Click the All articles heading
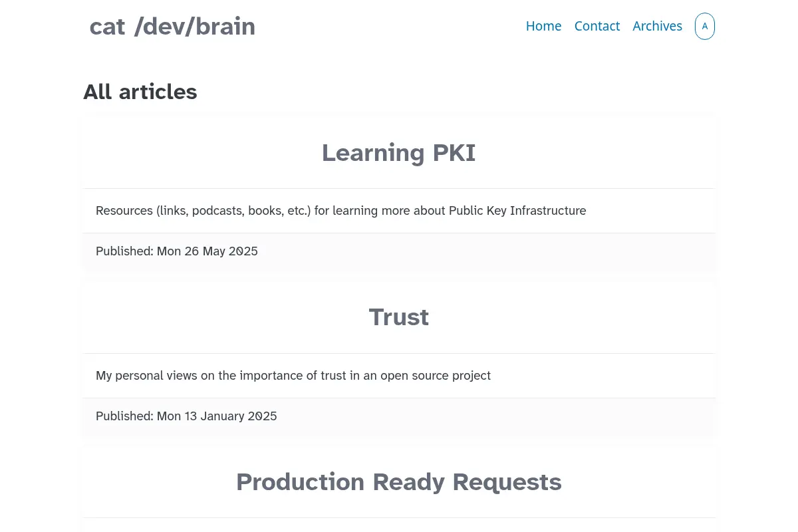 (140, 92)
